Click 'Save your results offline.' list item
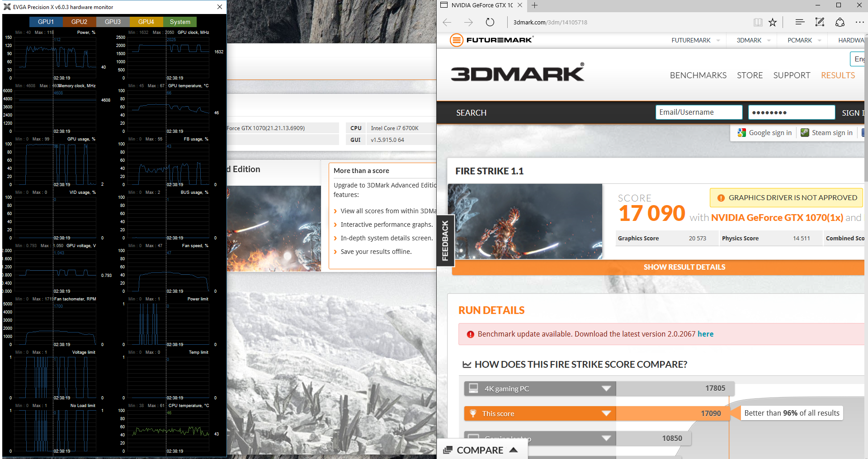 [x=376, y=252]
